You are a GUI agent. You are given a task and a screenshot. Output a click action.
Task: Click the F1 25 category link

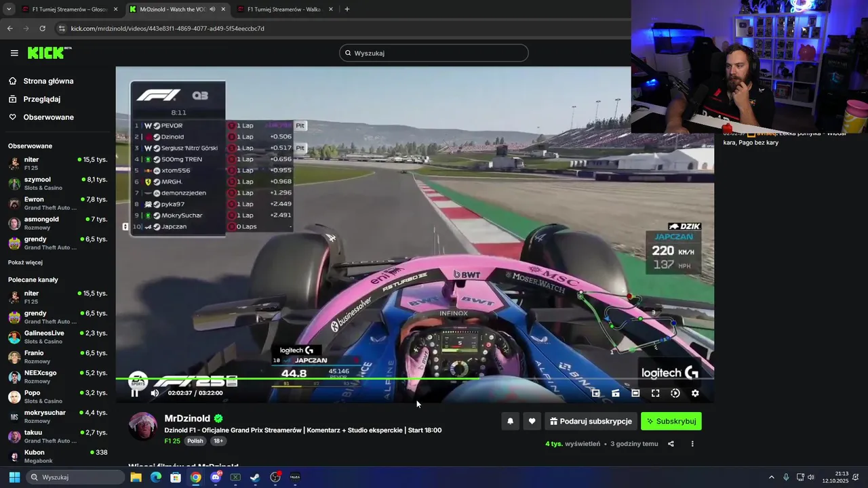tap(172, 441)
